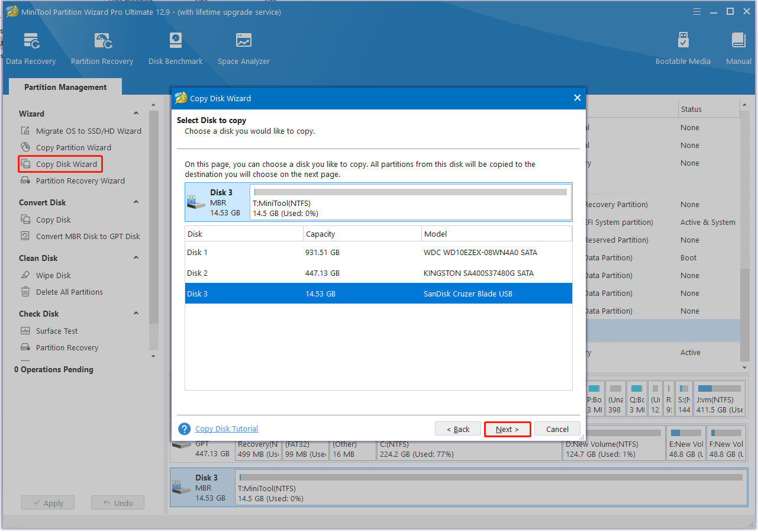Click Wipe Disk icon
758x532 pixels.
(x=25, y=275)
